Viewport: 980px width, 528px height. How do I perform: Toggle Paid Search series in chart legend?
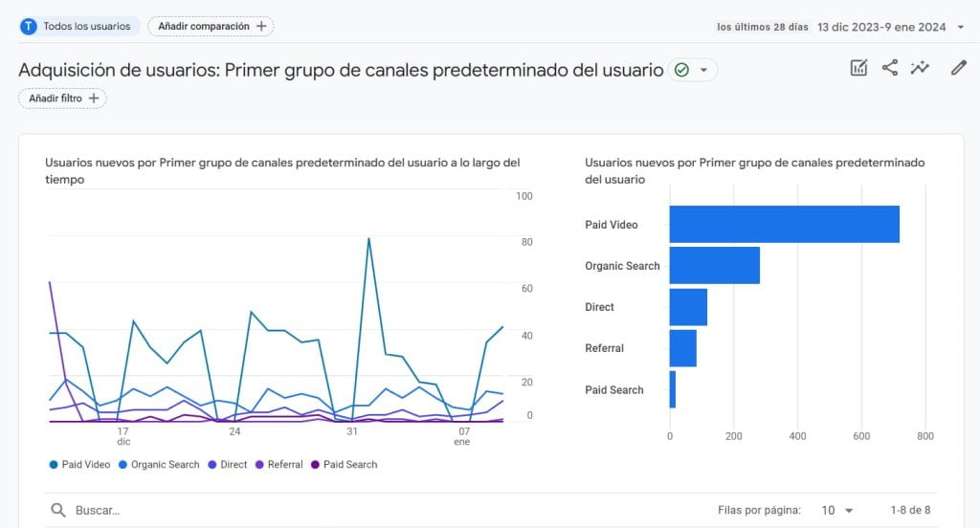click(x=344, y=464)
